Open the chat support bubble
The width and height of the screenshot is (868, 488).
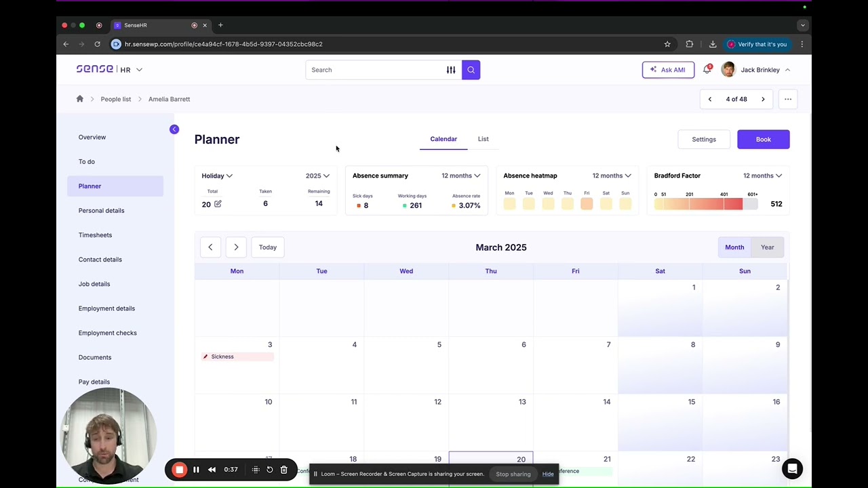(x=792, y=469)
